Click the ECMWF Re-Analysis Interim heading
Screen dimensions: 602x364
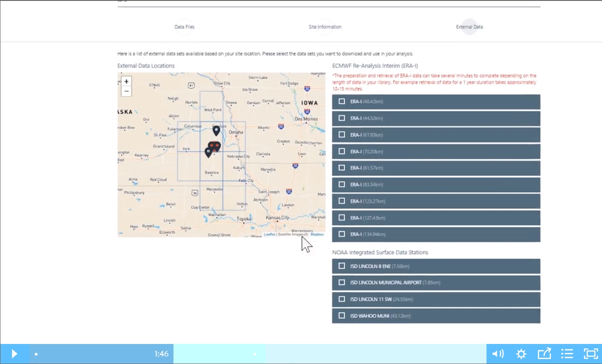point(375,66)
